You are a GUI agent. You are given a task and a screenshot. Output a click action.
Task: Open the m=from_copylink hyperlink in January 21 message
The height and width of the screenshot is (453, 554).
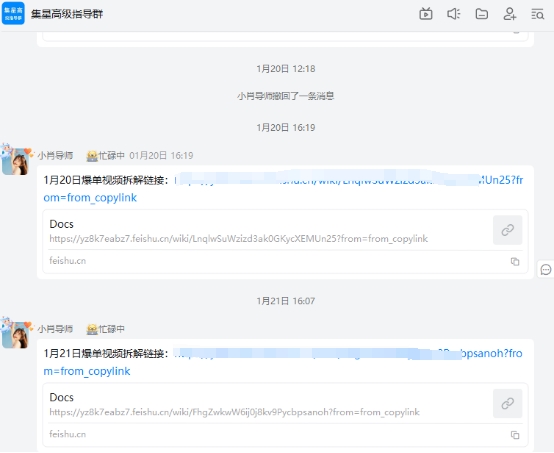tap(87, 371)
